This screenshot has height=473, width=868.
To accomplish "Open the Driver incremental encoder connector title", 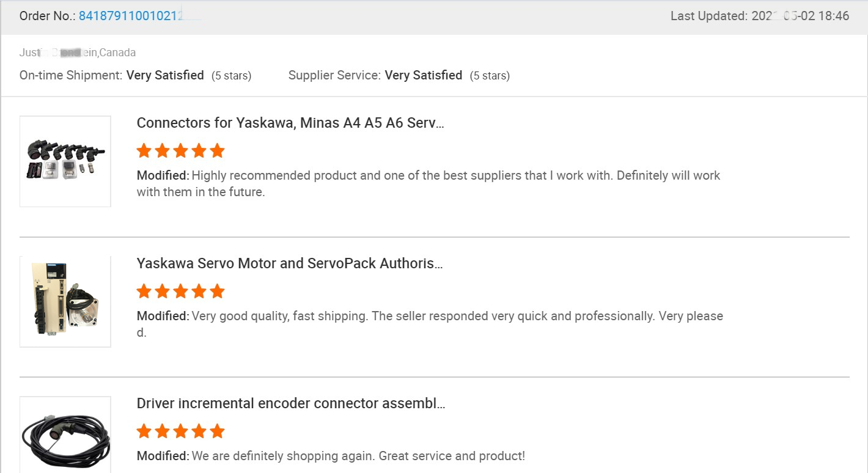I will pos(291,403).
